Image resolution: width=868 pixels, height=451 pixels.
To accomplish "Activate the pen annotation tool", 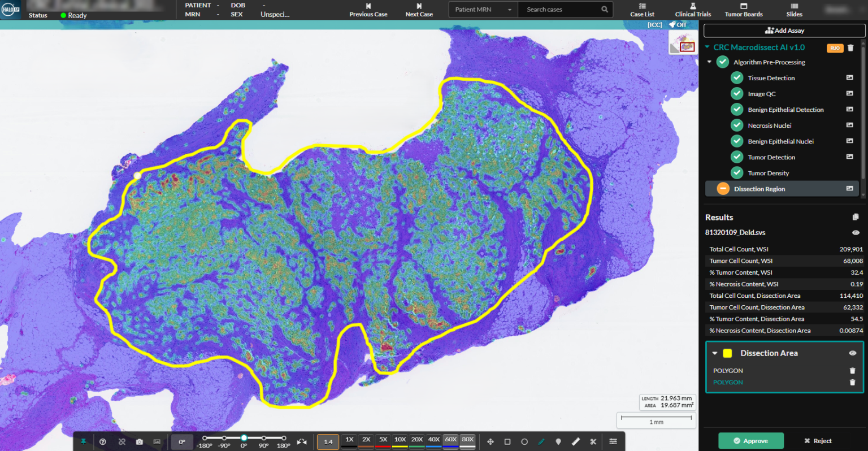I will [x=541, y=441].
